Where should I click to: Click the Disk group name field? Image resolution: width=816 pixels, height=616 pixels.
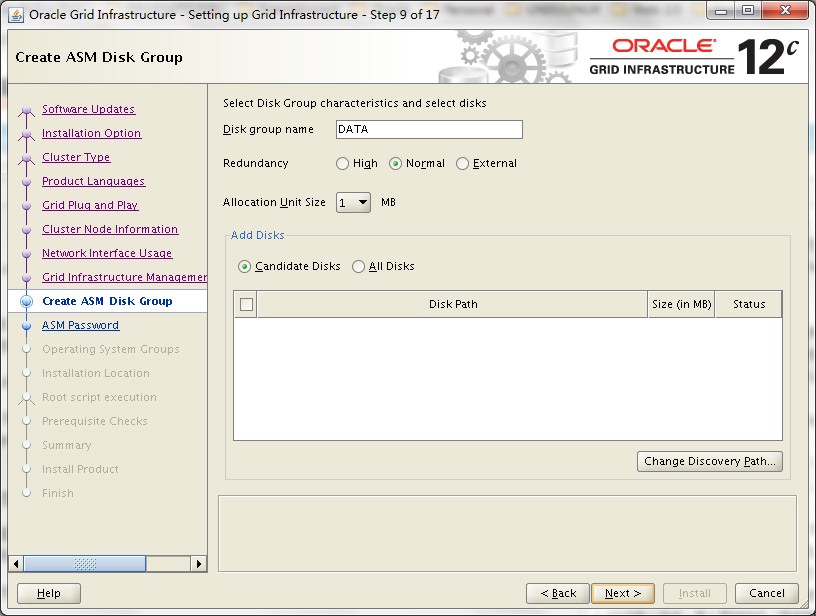click(x=429, y=130)
